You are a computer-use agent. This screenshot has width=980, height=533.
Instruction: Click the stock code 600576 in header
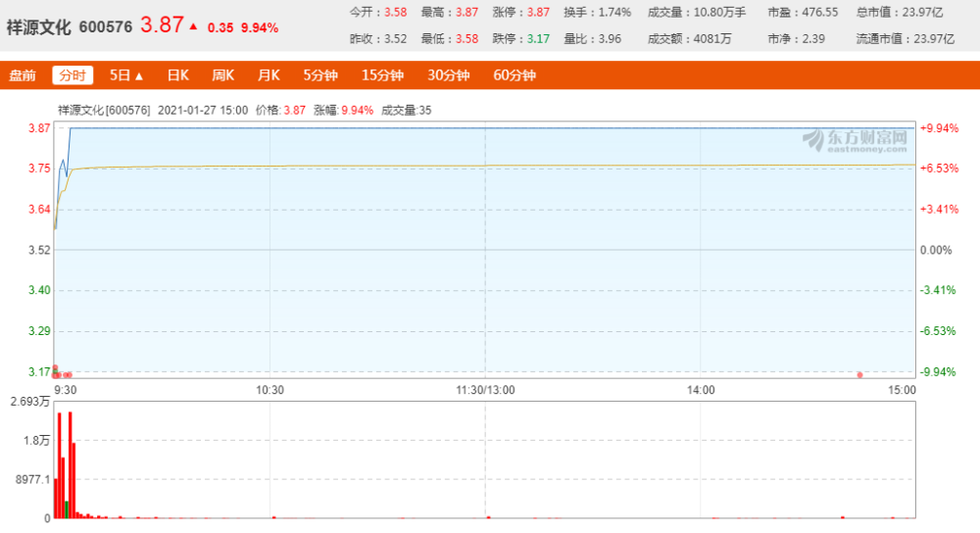tap(106, 27)
